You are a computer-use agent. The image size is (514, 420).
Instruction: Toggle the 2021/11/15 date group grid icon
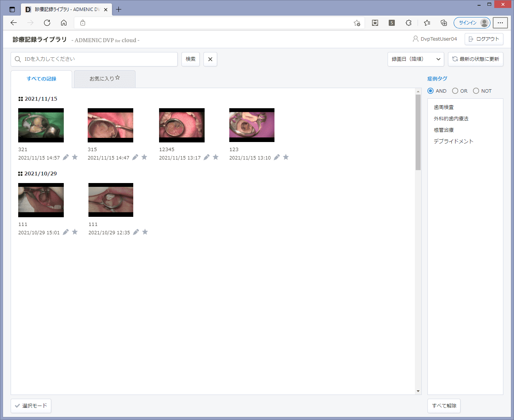20,99
